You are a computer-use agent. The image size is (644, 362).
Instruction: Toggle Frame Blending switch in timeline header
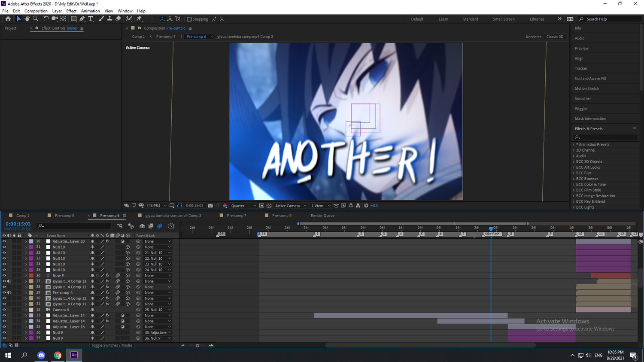pyautogui.click(x=151, y=226)
